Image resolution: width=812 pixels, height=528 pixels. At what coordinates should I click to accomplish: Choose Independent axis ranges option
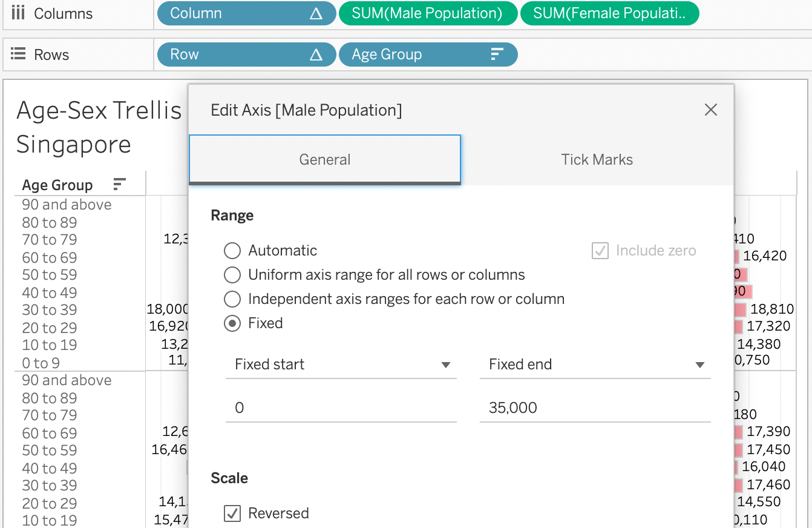point(232,299)
